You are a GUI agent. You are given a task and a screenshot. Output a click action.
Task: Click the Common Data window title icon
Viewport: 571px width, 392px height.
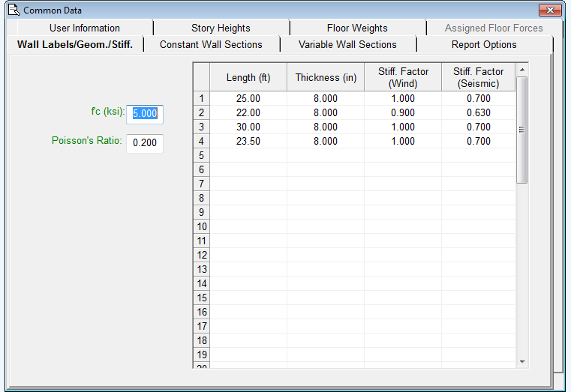13,10
